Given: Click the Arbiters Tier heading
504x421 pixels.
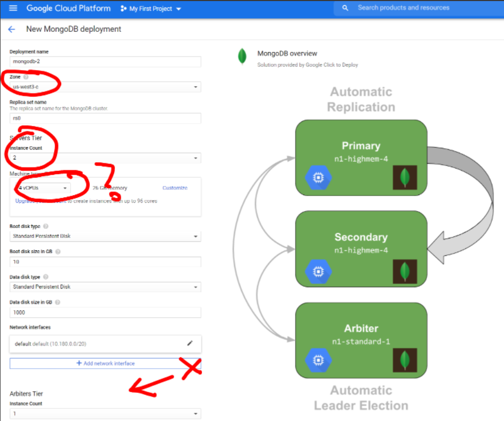Looking at the screenshot, I should tap(26, 394).
